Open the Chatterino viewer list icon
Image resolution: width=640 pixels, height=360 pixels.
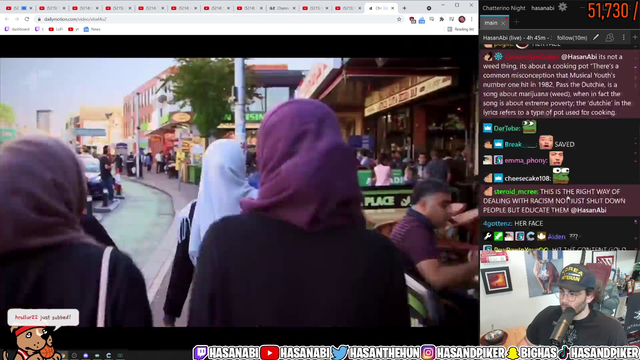pos(609,38)
